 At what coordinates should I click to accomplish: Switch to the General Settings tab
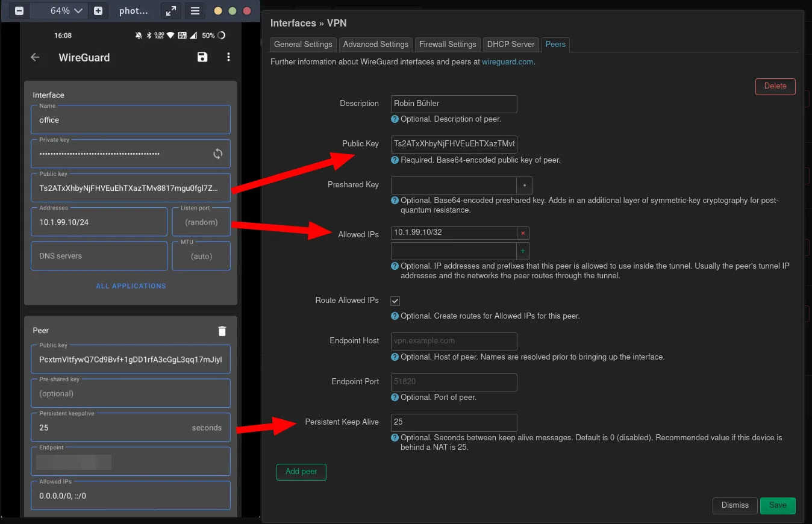pos(303,44)
